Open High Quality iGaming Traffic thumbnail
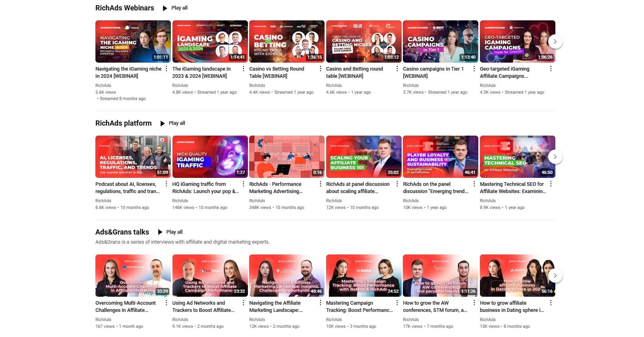This screenshot has height=337, width=644. click(x=210, y=157)
